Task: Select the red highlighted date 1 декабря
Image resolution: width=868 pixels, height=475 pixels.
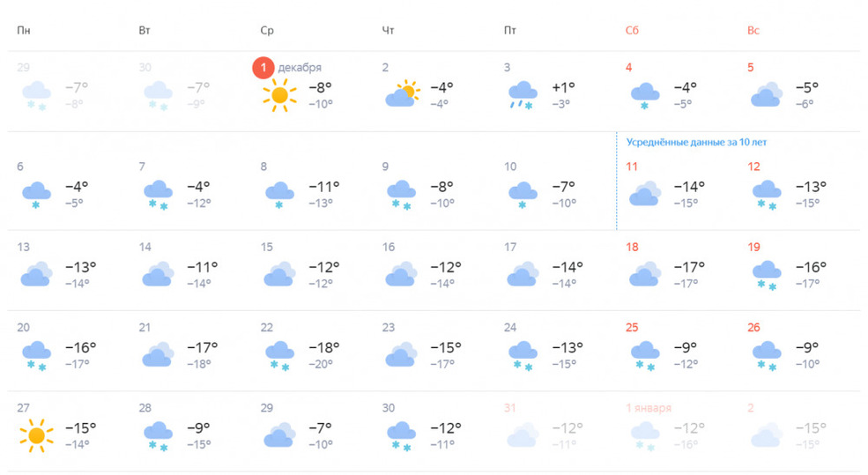Action: [286, 68]
